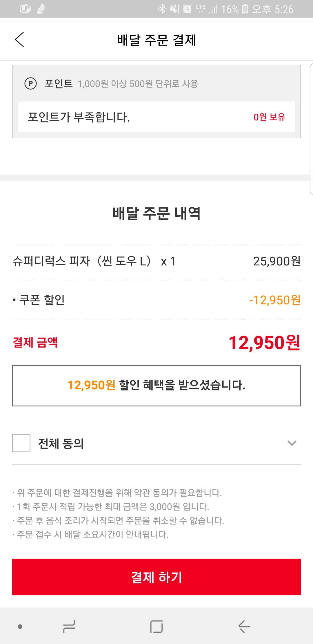
Task: Tap the 배달 주문 결제 page title
Action: pos(156,40)
